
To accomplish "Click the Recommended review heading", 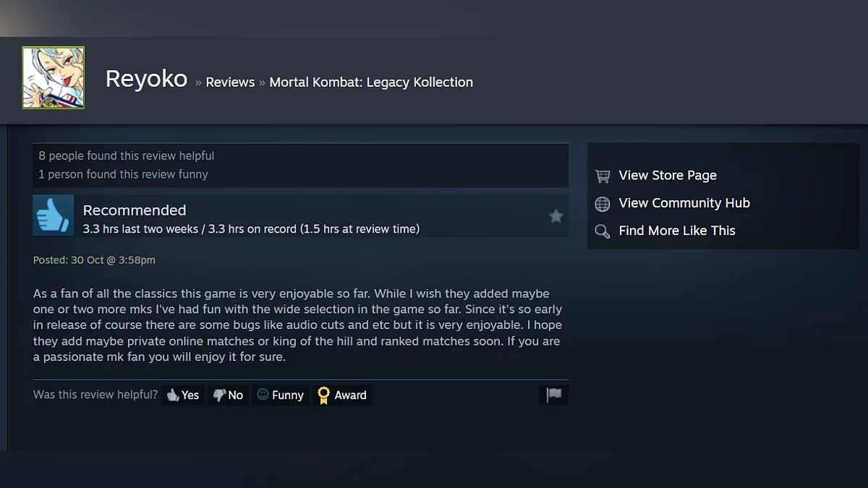I will pyautogui.click(x=135, y=210).
